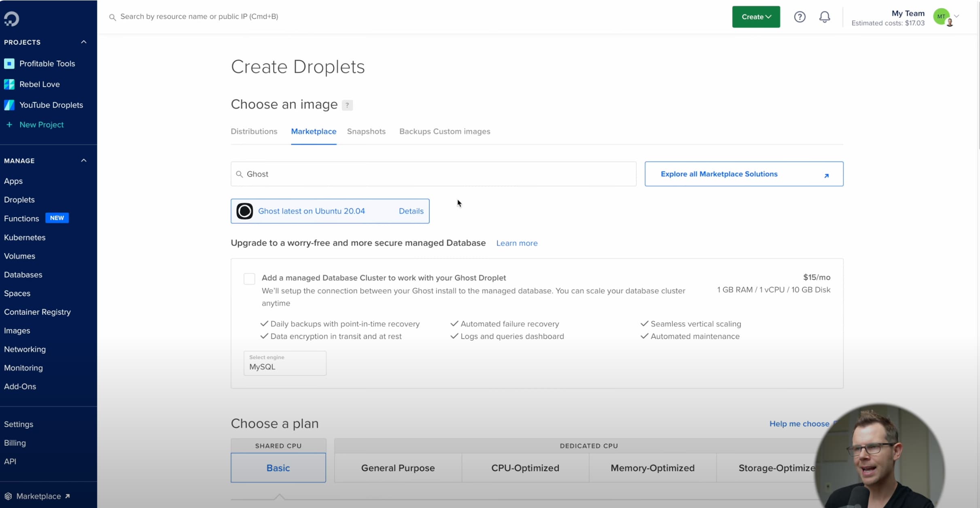Select the Basic shared CPU plan
This screenshot has width=980, height=508.
pos(278,468)
